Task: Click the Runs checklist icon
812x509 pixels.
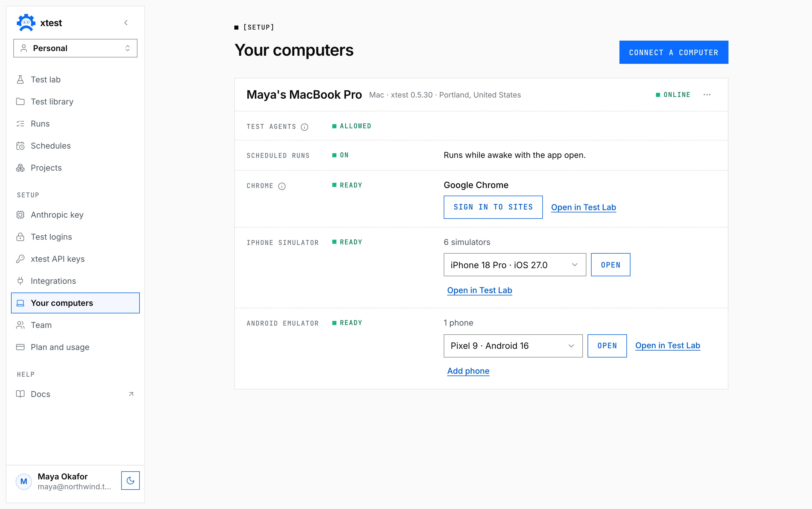Action: click(x=20, y=124)
